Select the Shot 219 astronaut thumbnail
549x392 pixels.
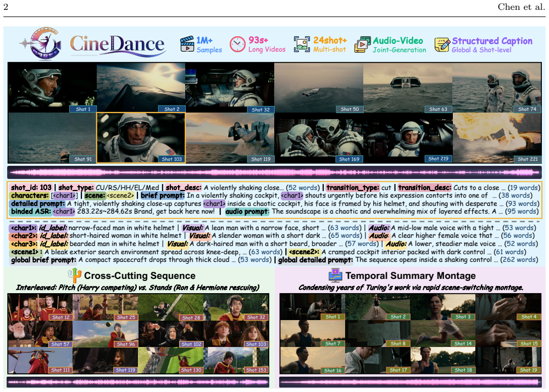[408, 137]
